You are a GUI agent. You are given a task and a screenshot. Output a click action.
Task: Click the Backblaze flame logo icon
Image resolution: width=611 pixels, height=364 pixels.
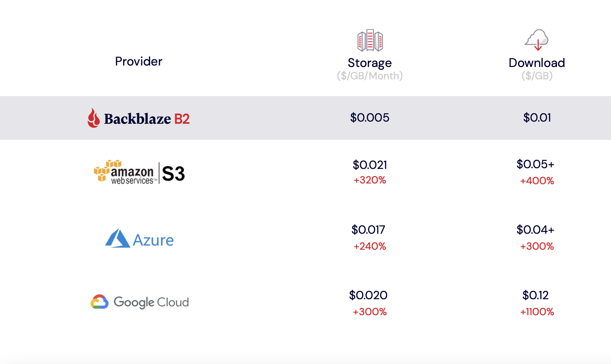tap(94, 118)
